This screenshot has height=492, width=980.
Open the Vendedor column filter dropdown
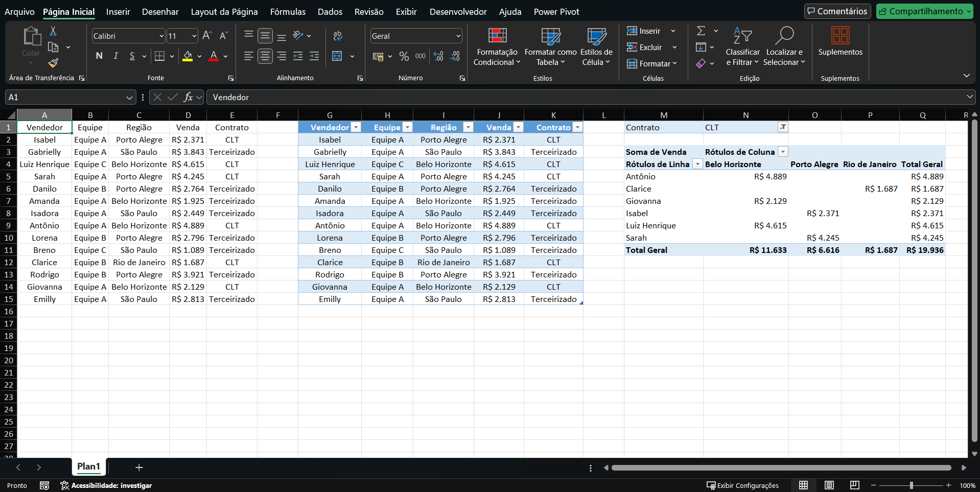pyautogui.click(x=356, y=127)
